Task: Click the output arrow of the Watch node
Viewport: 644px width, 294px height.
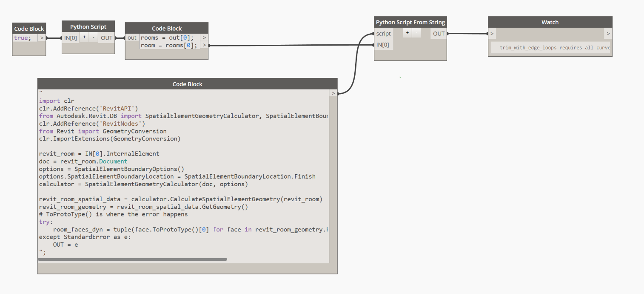Action: pos(608,33)
